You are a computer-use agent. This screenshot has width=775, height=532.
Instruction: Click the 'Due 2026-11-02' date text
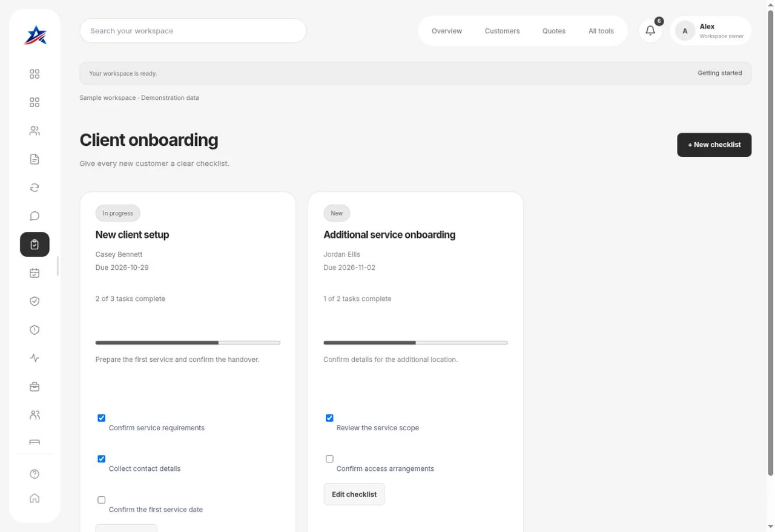tap(349, 268)
